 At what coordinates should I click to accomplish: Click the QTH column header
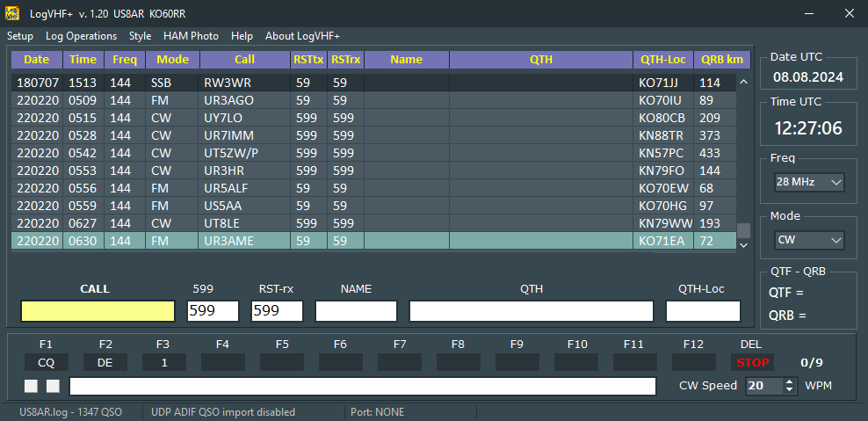(x=541, y=60)
